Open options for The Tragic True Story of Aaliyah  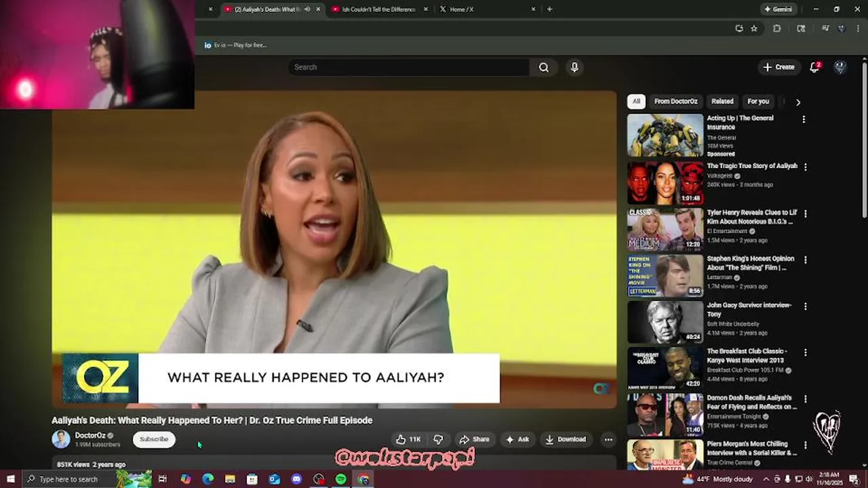click(x=805, y=167)
